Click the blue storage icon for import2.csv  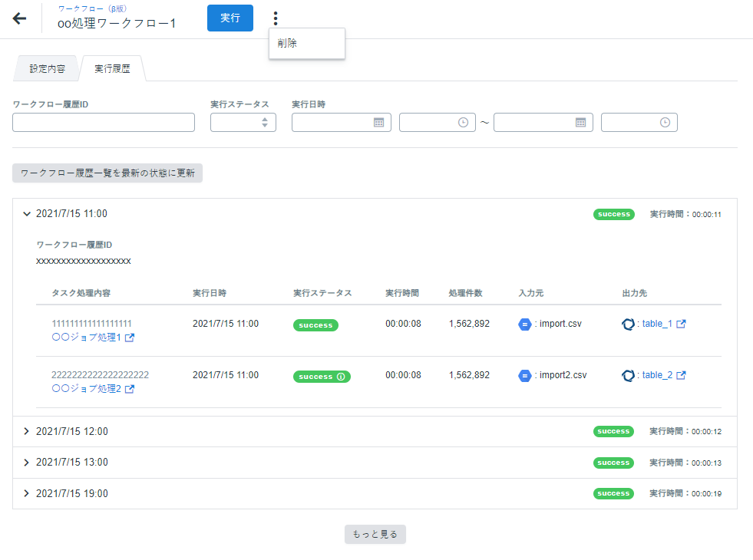coord(525,376)
